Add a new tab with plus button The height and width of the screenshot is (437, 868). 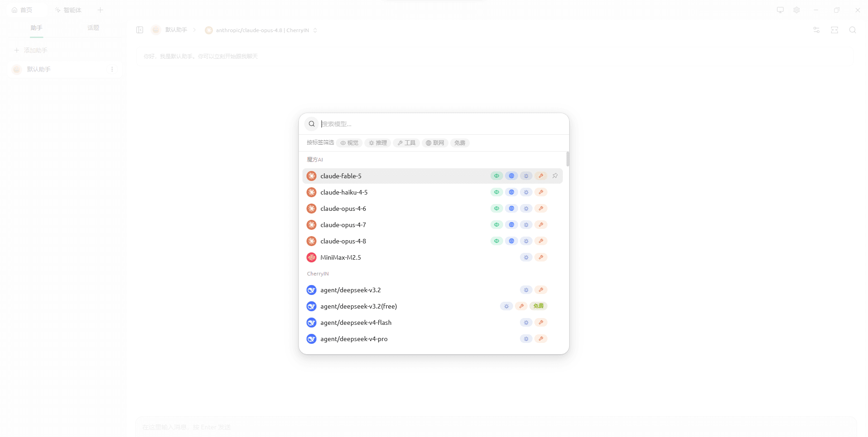click(100, 10)
